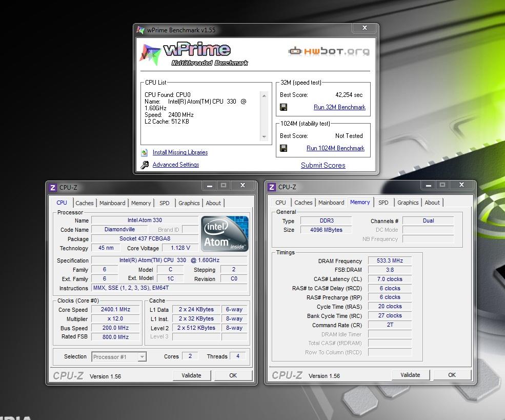Screen dimensions: 505x420
Task: Open Graphics tab in right CPU-Z window
Action: (x=408, y=203)
